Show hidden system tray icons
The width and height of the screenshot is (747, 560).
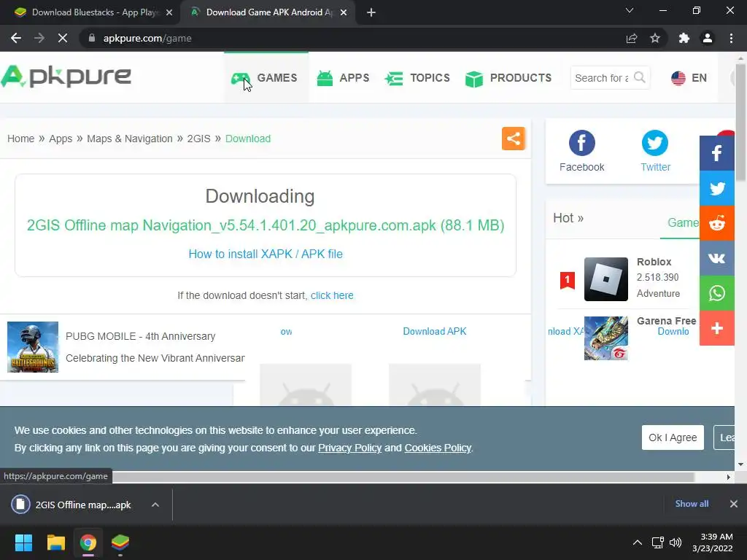637,542
